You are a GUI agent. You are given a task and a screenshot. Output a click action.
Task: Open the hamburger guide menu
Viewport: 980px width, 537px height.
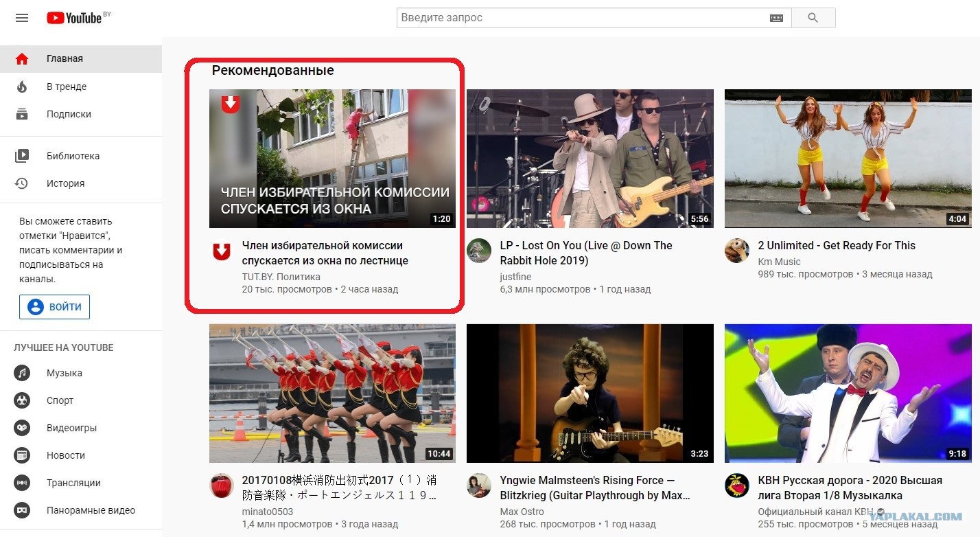(x=22, y=18)
